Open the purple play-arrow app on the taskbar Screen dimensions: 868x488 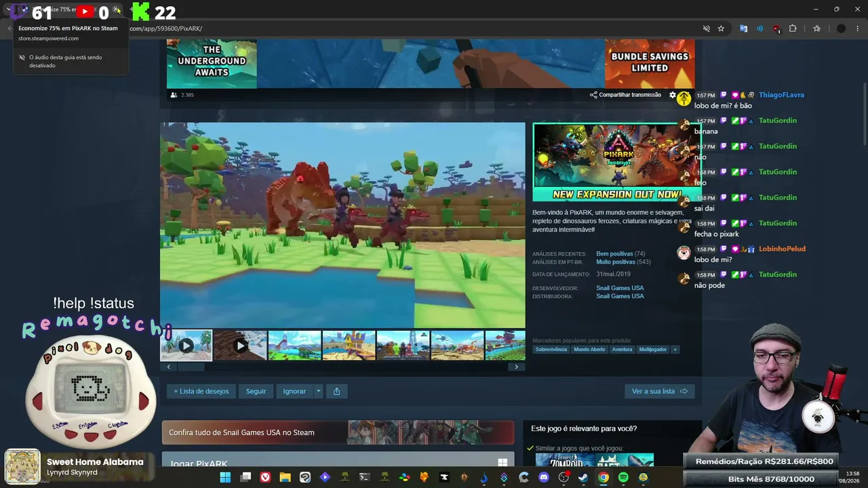325,477
